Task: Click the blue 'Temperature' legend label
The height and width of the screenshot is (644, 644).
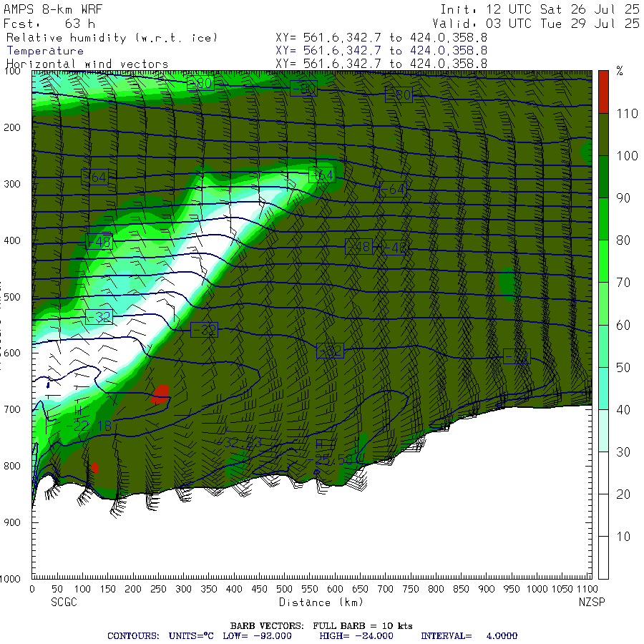Action: [x=45, y=51]
